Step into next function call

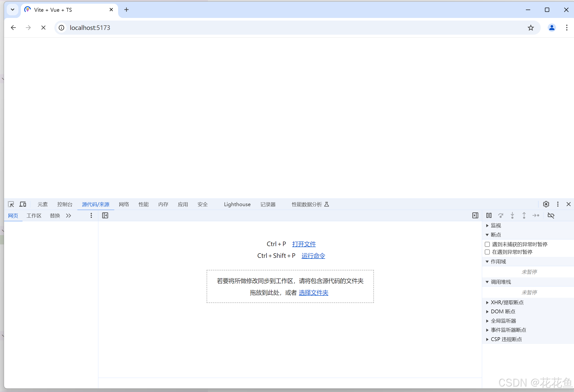512,215
